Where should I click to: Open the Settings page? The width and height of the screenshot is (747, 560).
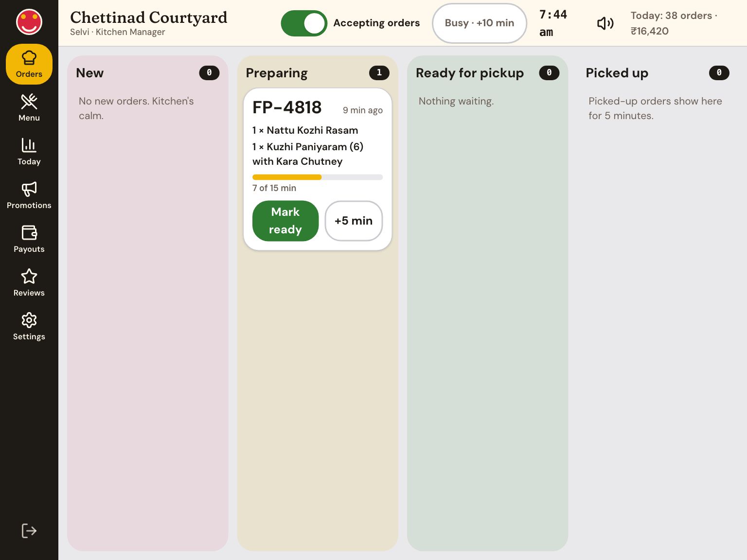coord(29,327)
